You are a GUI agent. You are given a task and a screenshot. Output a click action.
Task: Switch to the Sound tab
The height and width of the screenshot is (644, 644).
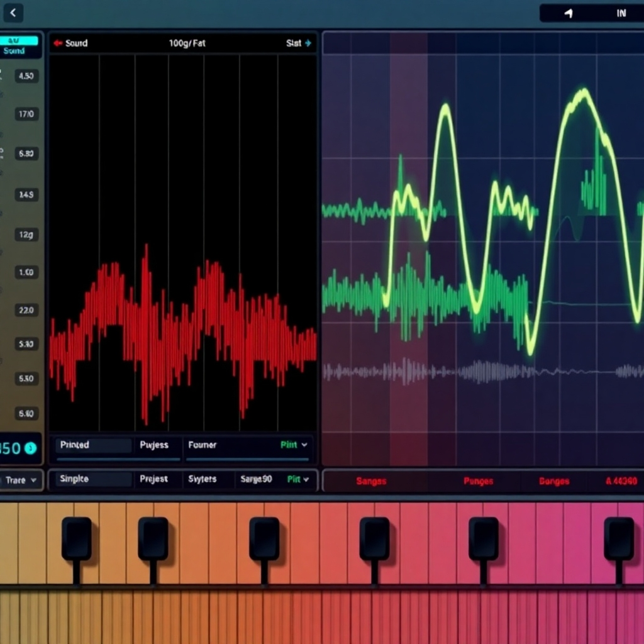pos(14,50)
